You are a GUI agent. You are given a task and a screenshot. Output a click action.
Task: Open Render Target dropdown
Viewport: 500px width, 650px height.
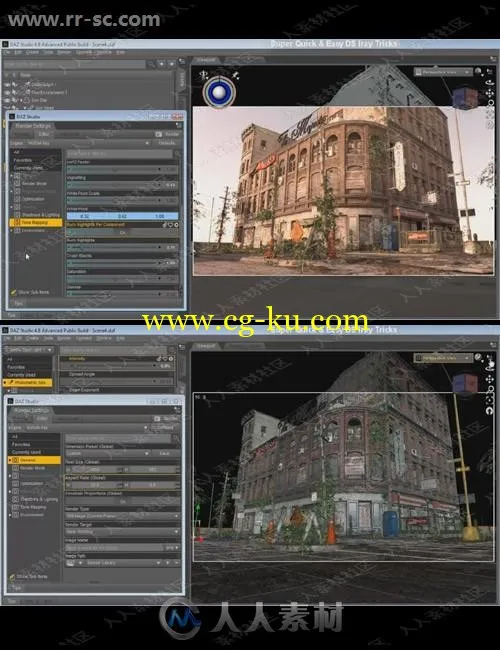click(x=122, y=532)
